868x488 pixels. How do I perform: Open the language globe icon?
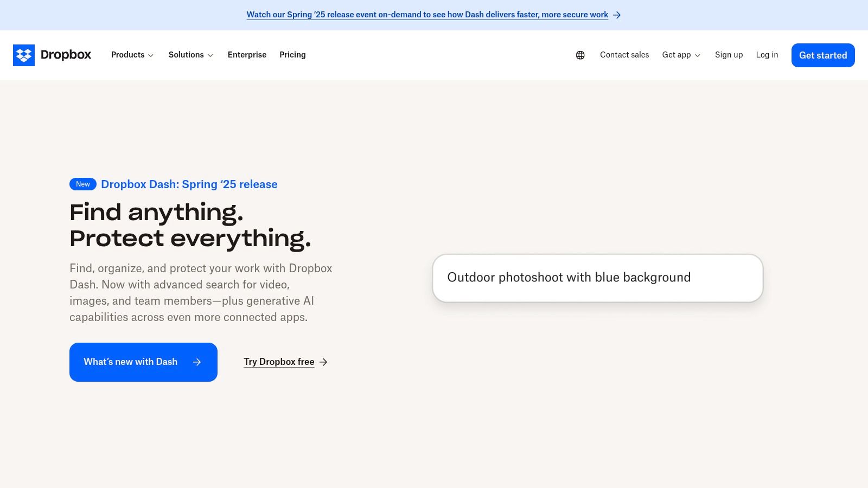(x=580, y=55)
